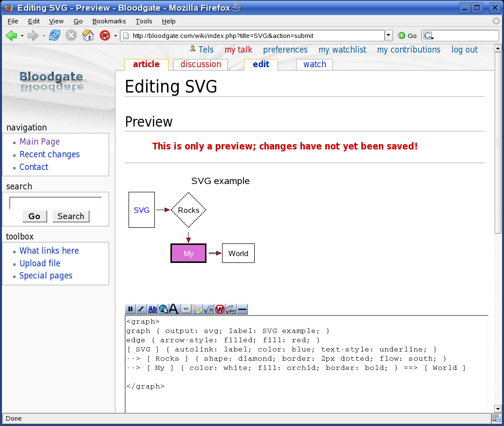Open the back button history dropdown
The height and width of the screenshot is (426, 504).
point(22,36)
